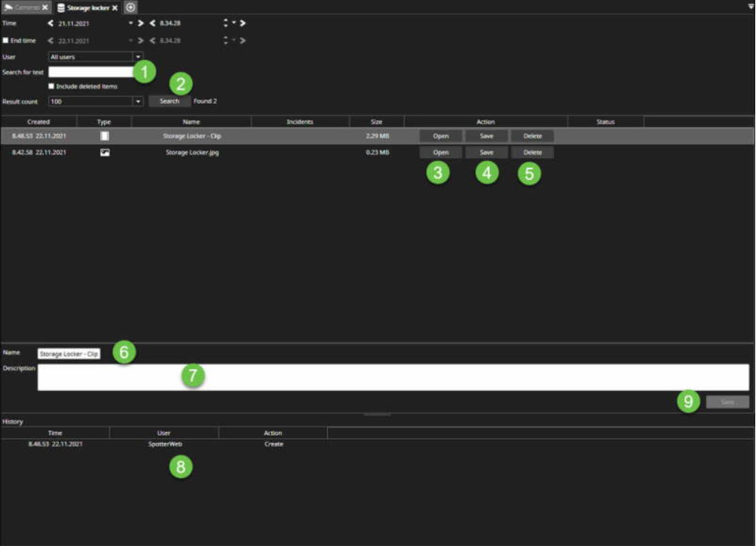Sort list by Created column header
This screenshot has width=756, height=546.
point(39,122)
